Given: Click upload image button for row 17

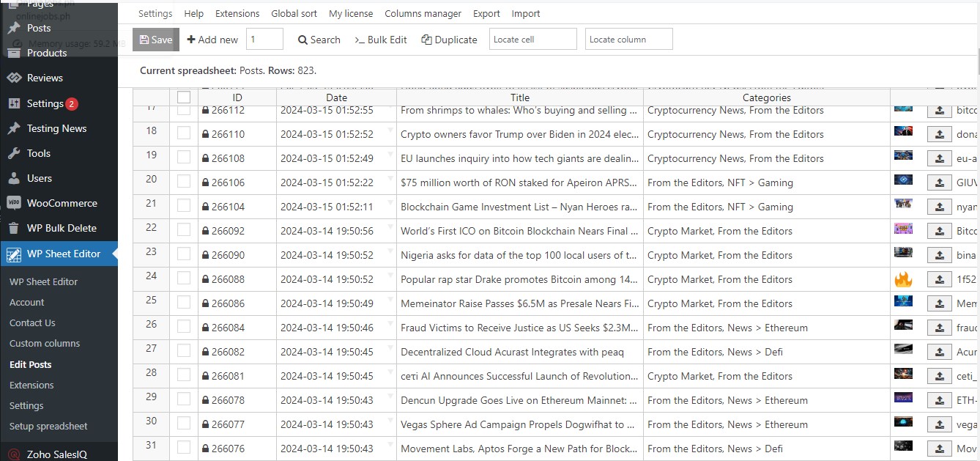Looking at the screenshot, I should (x=939, y=111).
